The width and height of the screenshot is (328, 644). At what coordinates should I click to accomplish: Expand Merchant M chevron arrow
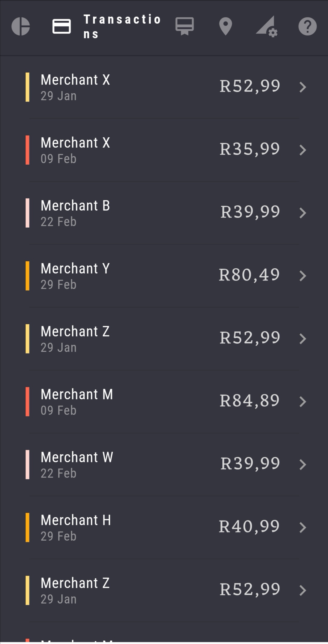click(302, 402)
